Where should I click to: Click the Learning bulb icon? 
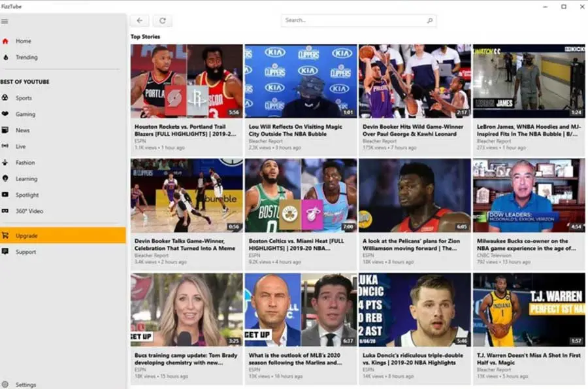point(5,178)
